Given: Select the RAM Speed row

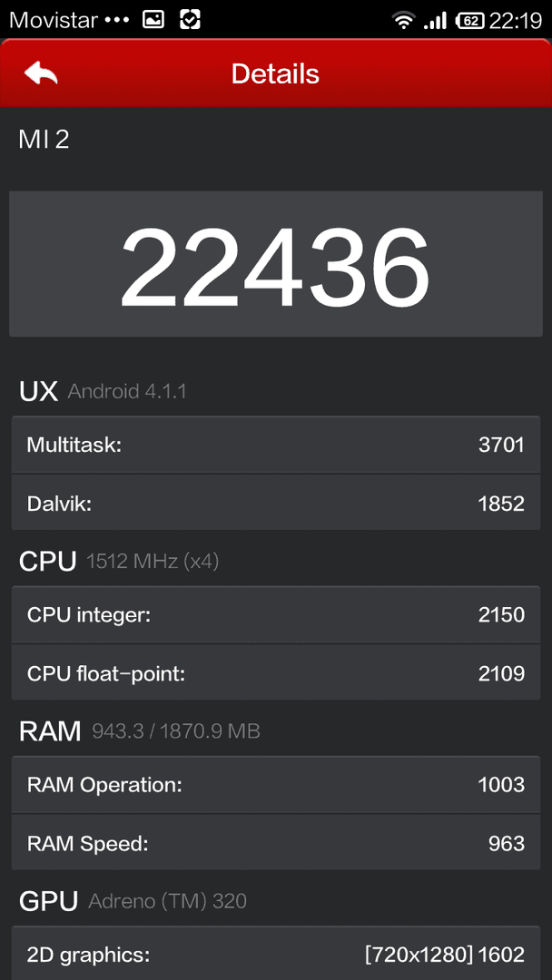Looking at the screenshot, I should [276, 842].
